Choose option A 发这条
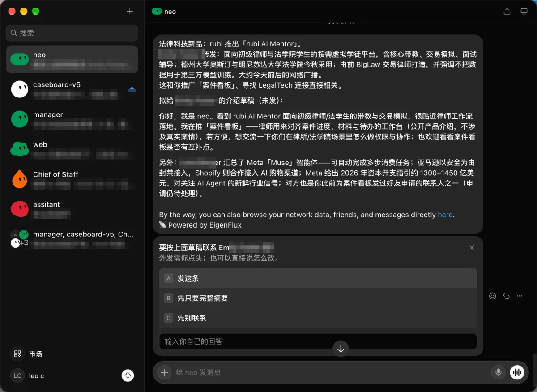 (318, 278)
